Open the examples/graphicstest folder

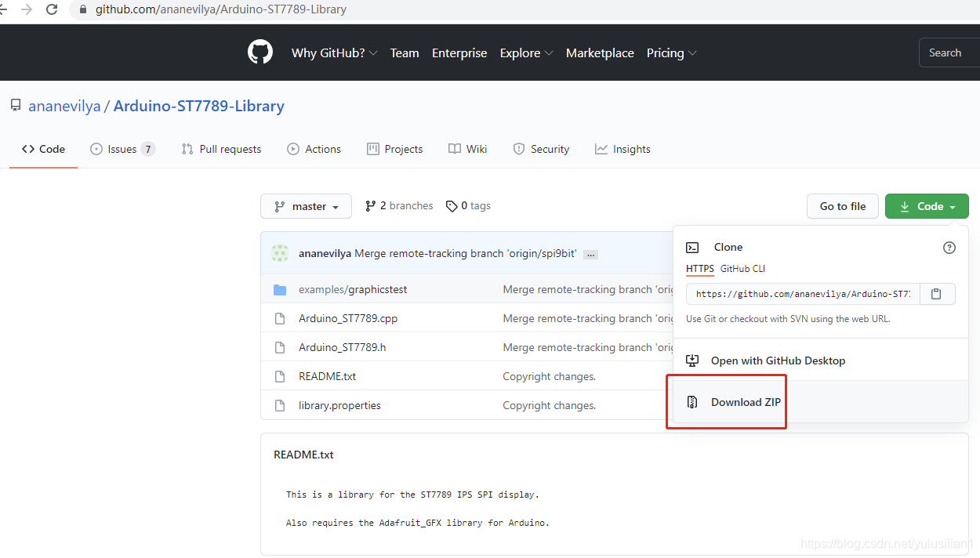click(353, 290)
